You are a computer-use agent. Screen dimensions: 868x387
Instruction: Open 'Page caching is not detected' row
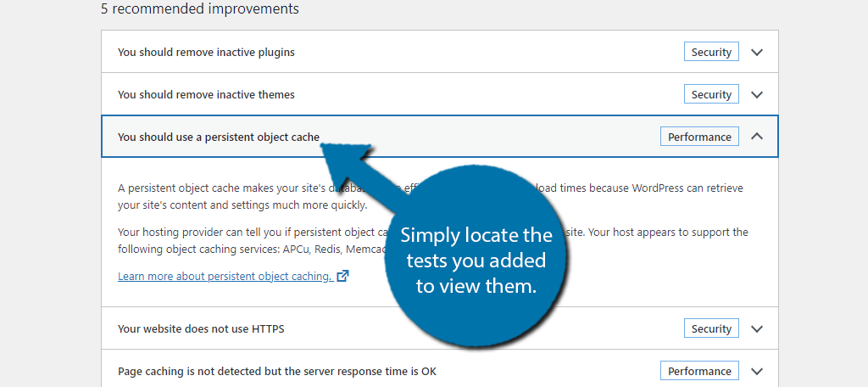[440, 370]
